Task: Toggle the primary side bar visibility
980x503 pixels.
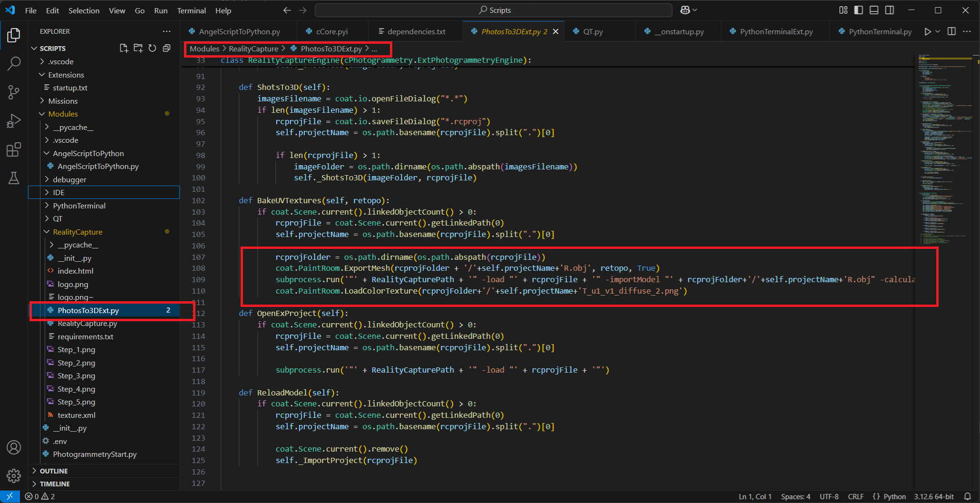Action: pyautogui.click(x=858, y=10)
